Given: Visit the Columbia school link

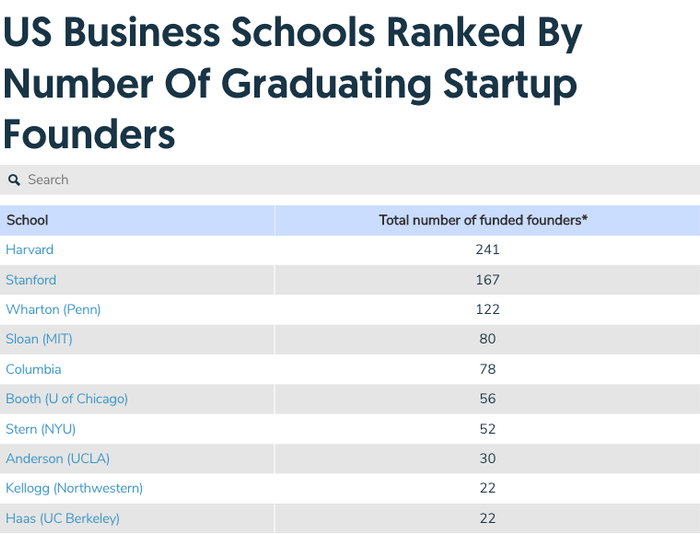Looking at the screenshot, I should tap(33, 369).
